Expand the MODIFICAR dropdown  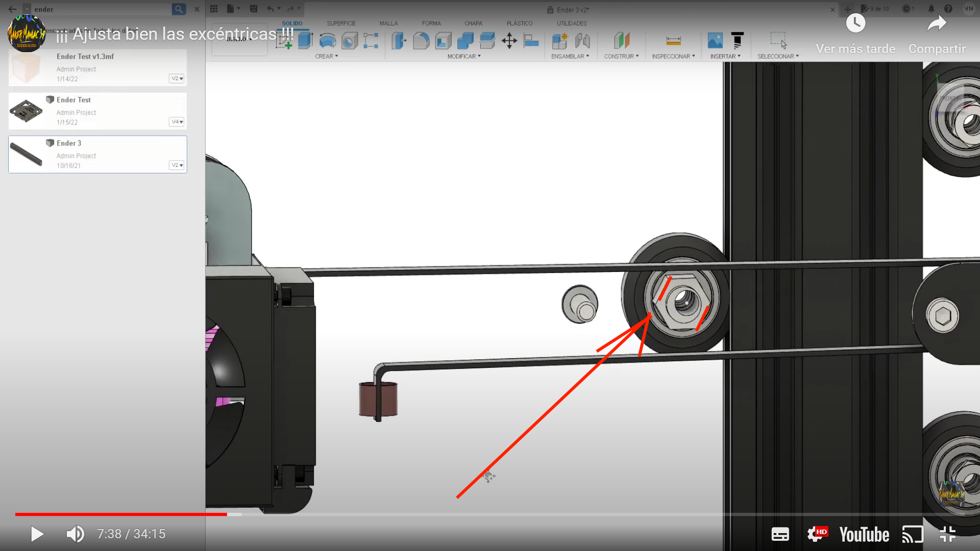pos(463,56)
